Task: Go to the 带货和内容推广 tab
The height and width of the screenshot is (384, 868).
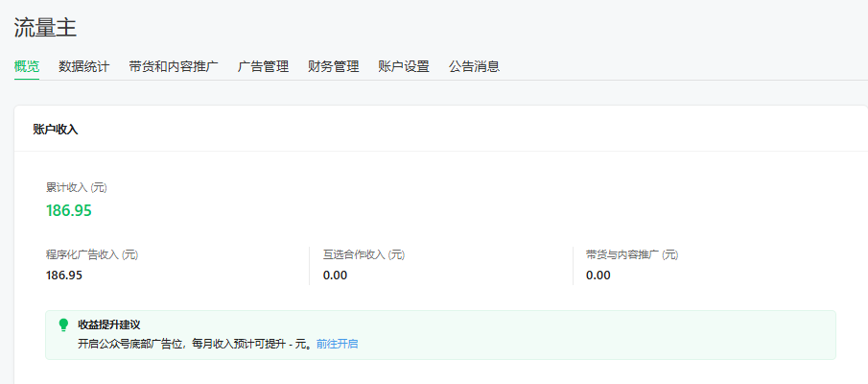Action: click(174, 66)
